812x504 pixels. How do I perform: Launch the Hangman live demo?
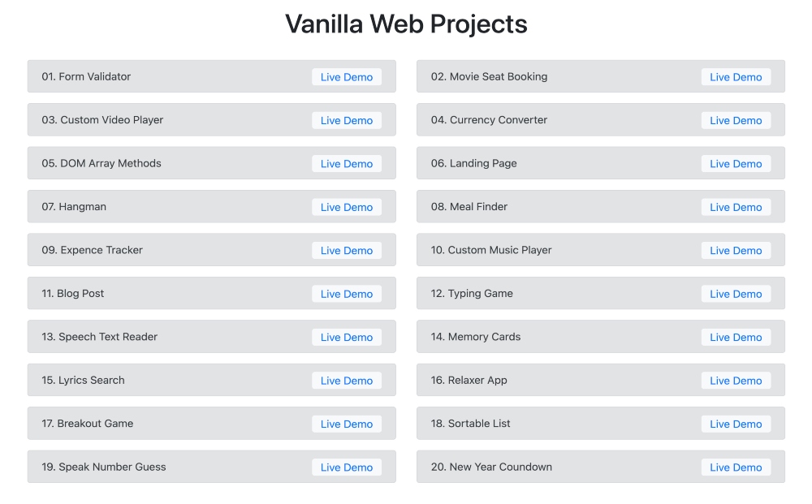[x=347, y=207]
